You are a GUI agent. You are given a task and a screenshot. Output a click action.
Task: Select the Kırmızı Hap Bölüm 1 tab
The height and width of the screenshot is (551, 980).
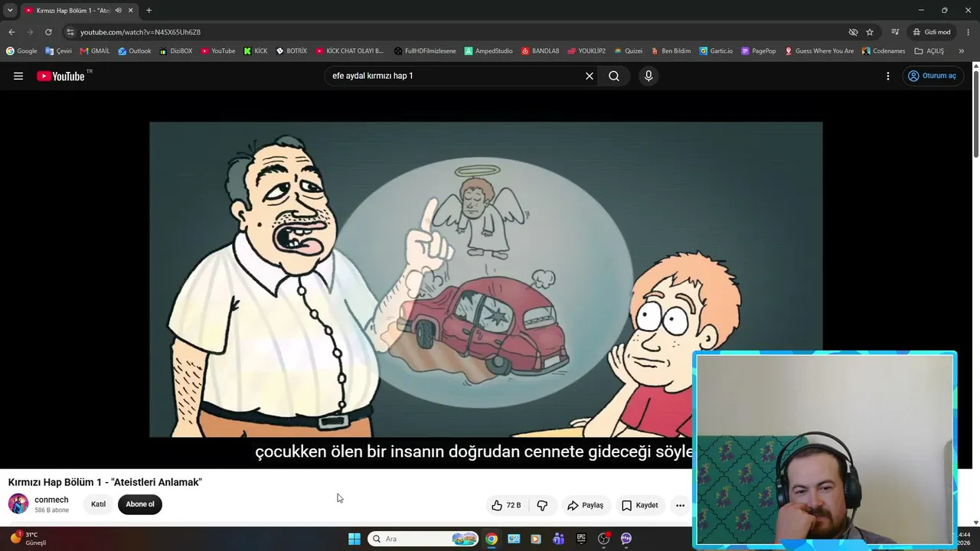73,10
